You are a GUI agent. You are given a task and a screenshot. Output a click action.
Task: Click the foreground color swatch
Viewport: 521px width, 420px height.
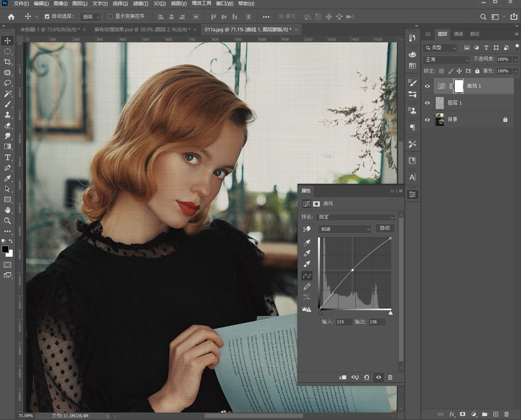tap(5, 249)
